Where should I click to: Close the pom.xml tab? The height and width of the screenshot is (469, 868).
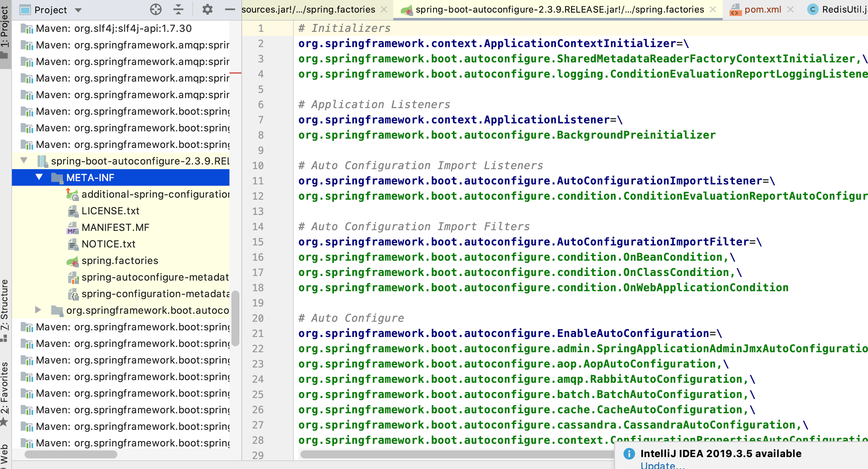(790, 9)
